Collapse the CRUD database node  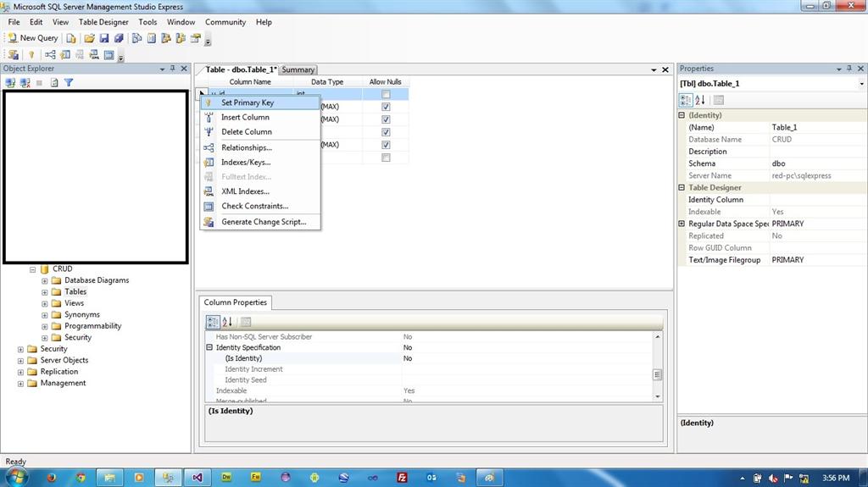click(x=33, y=269)
